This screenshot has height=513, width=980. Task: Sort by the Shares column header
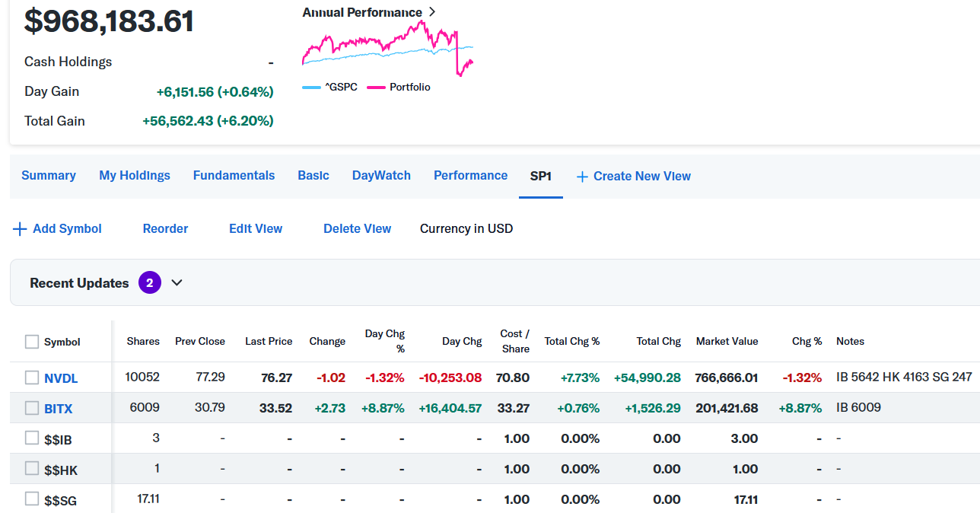click(x=143, y=342)
